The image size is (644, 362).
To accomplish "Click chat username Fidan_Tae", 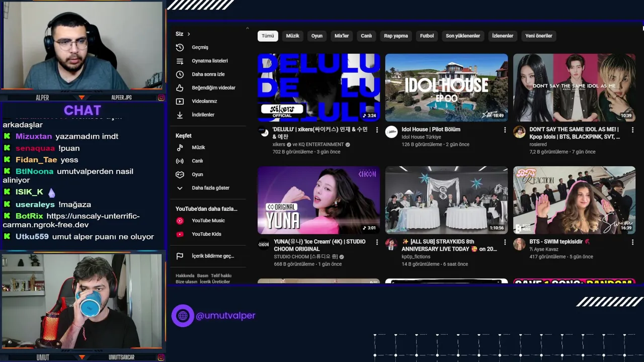I will click(x=36, y=160).
